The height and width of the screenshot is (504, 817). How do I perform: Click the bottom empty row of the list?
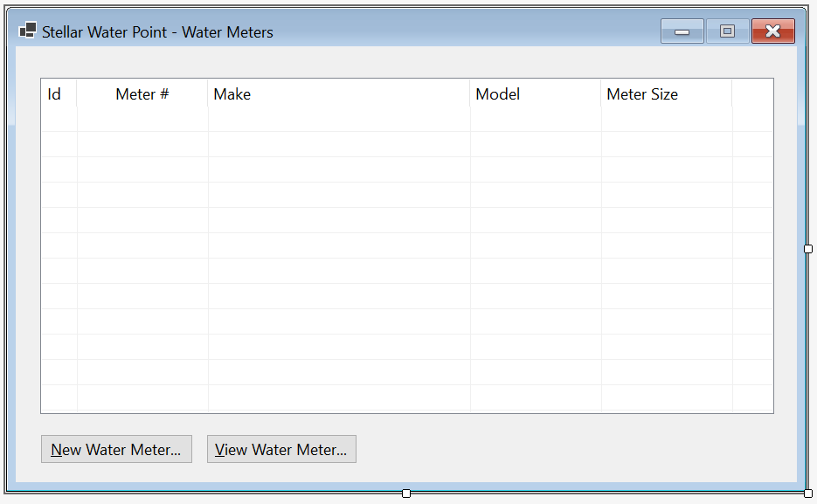pos(407,399)
